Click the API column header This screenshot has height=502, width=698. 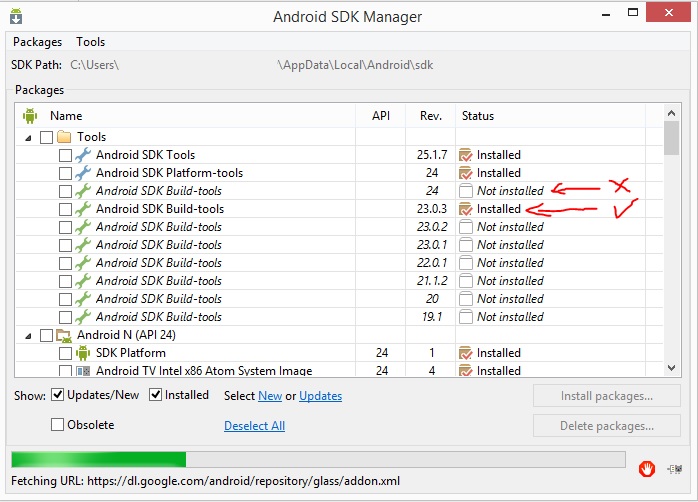click(x=381, y=116)
